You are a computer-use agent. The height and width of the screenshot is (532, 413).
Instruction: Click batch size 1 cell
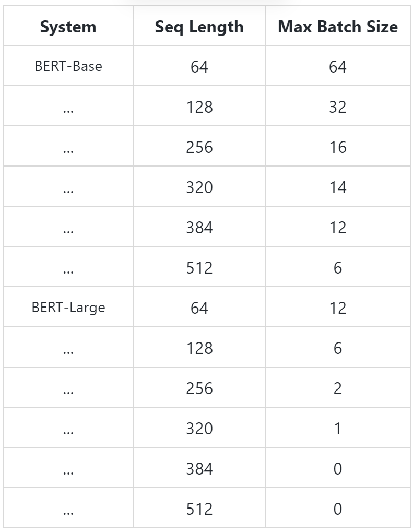coord(338,429)
